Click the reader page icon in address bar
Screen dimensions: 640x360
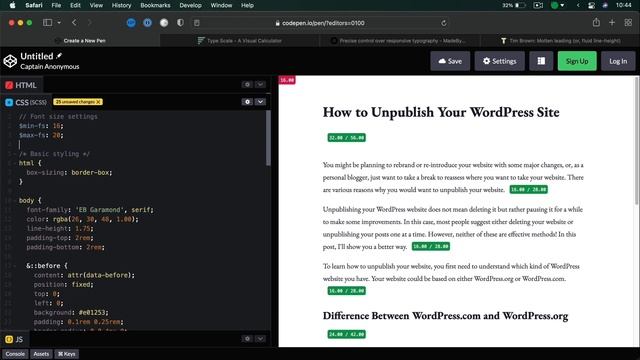pyautogui.click(x=197, y=23)
